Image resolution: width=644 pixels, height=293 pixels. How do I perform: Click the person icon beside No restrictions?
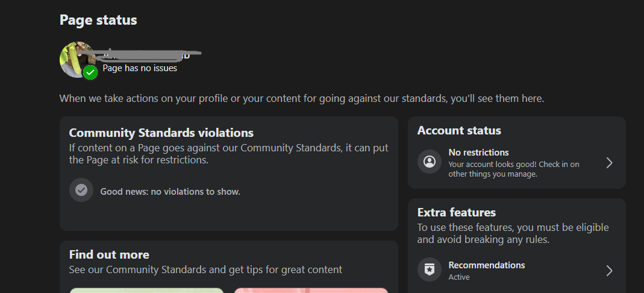(430, 162)
